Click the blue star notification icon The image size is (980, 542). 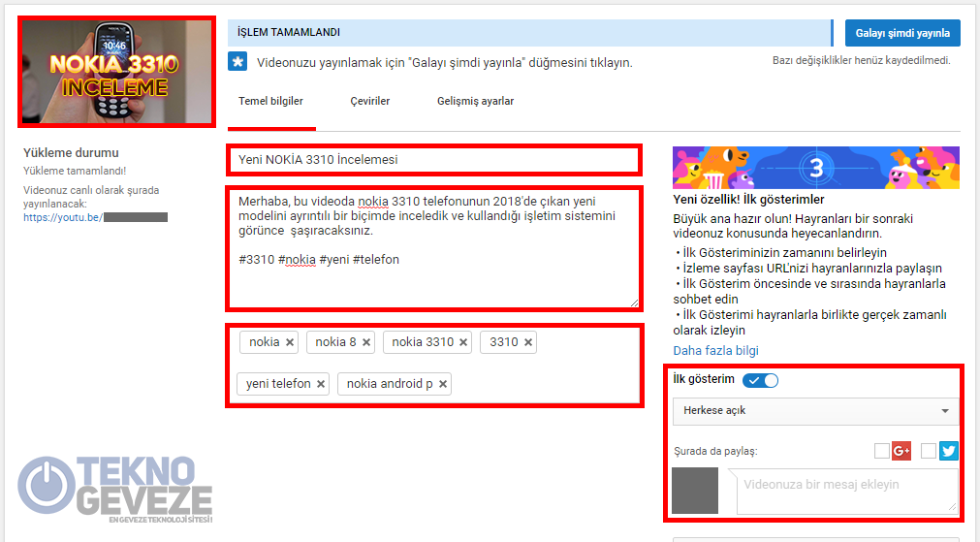(237, 62)
